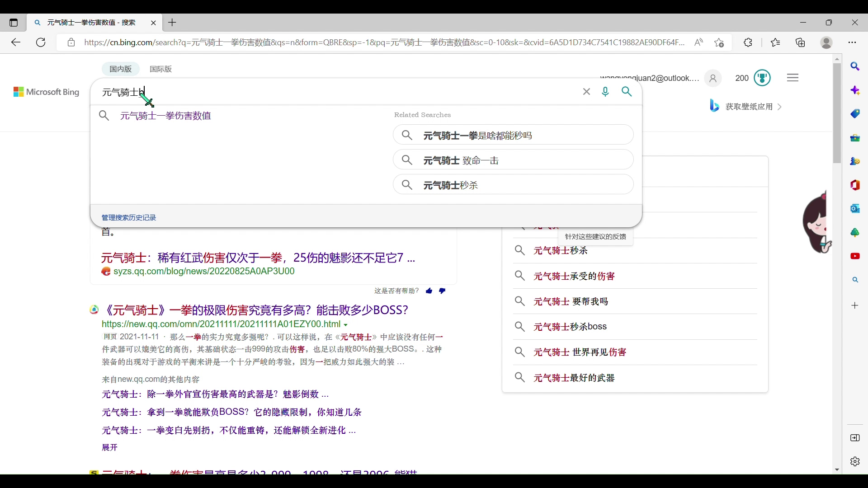Screen dimensions: 868x488
Task: Open sidebar Outlook icon
Action: point(855,209)
